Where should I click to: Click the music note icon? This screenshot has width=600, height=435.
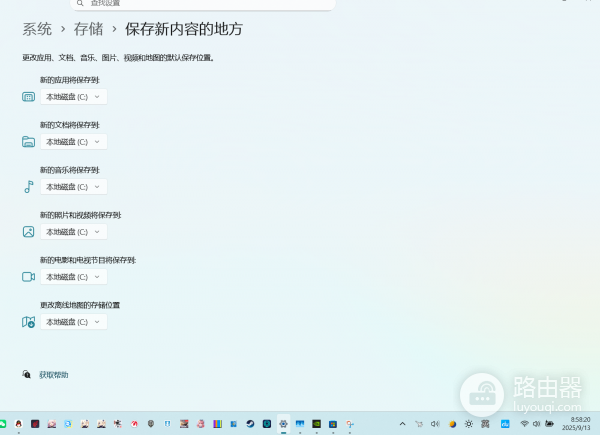coord(29,187)
